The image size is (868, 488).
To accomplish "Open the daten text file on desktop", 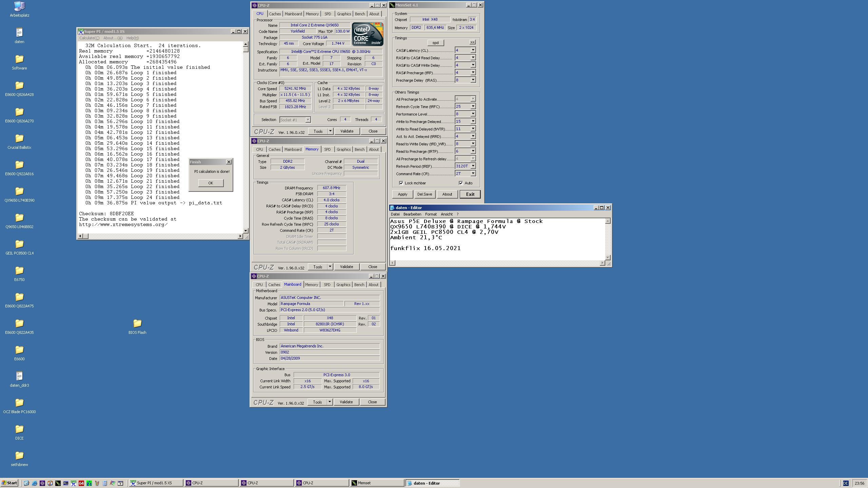I will [x=19, y=36].
